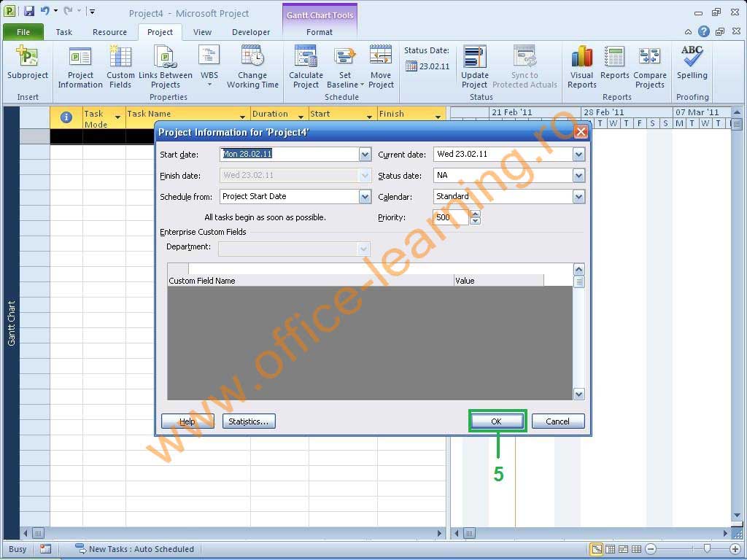Open the File tab
The width and height of the screenshot is (747, 560).
coord(23,32)
